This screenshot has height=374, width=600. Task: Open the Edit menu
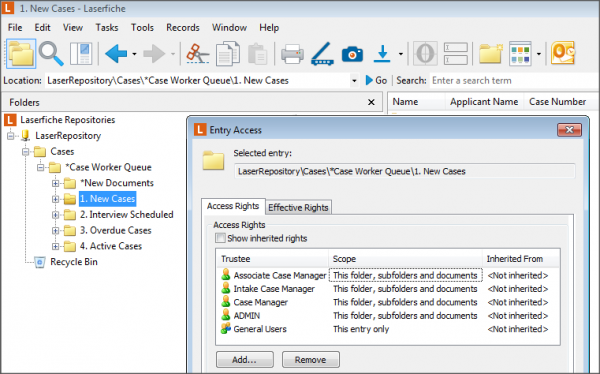coord(42,28)
